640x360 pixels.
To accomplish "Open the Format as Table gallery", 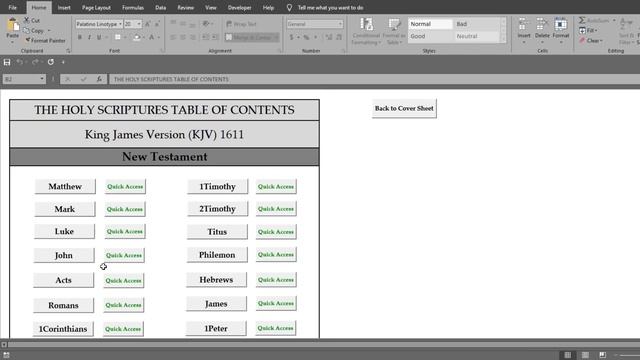I will pyautogui.click(x=393, y=31).
